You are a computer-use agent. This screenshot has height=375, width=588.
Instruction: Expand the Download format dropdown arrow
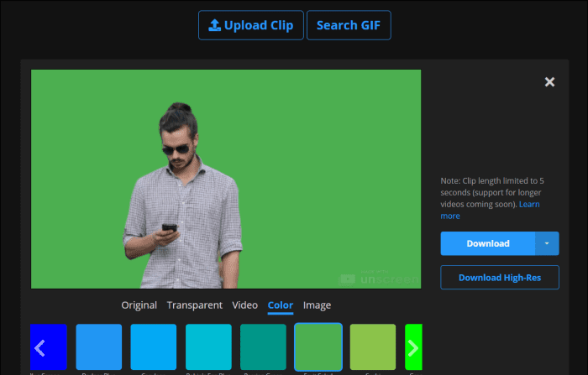[547, 243]
